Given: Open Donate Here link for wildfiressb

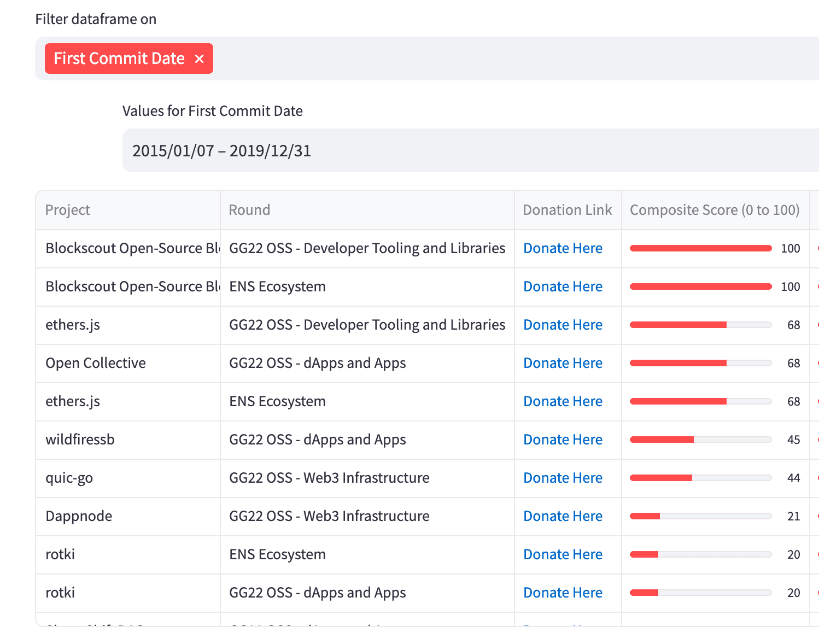Looking at the screenshot, I should tap(563, 440).
